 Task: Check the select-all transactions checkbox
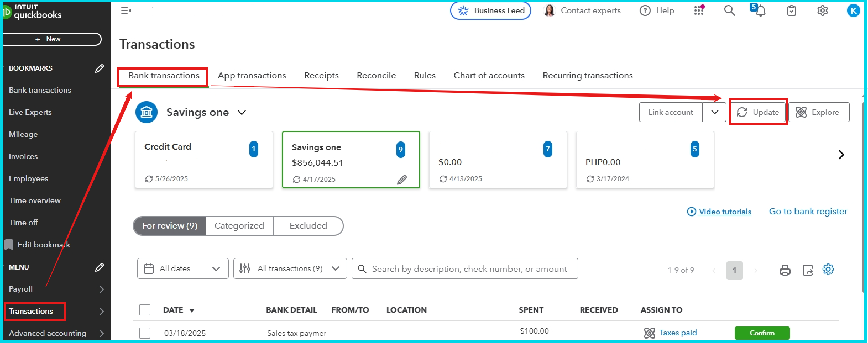(145, 310)
